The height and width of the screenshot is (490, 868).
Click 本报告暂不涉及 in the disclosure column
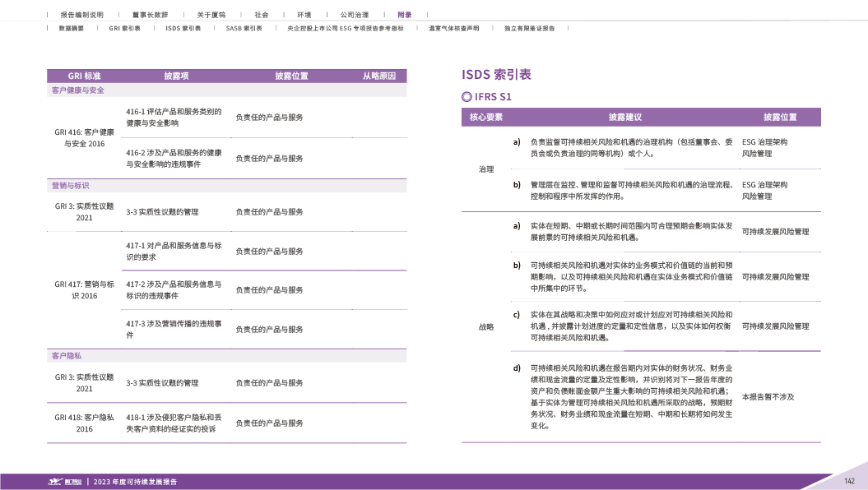pos(768,397)
